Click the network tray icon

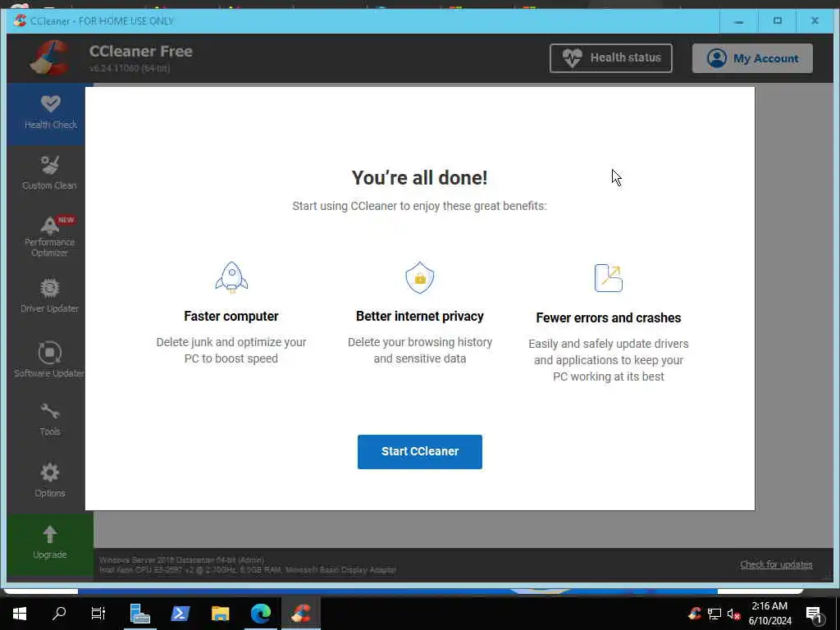pyautogui.click(x=714, y=614)
